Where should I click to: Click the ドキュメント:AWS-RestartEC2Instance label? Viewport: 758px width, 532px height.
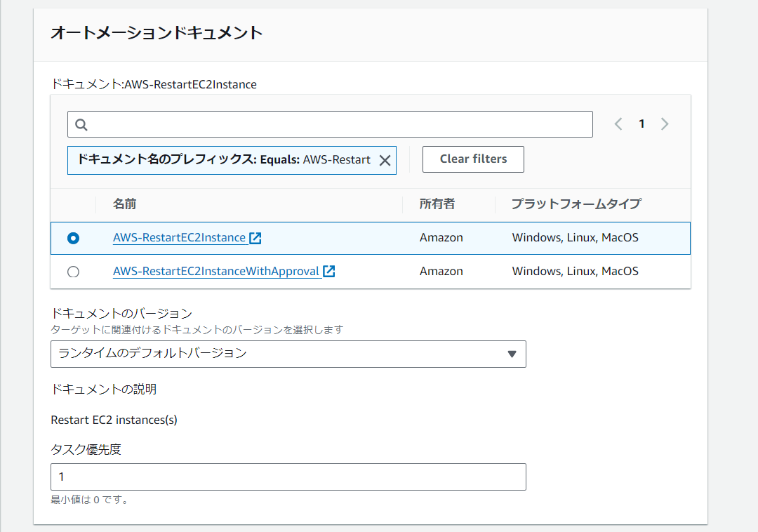click(154, 84)
